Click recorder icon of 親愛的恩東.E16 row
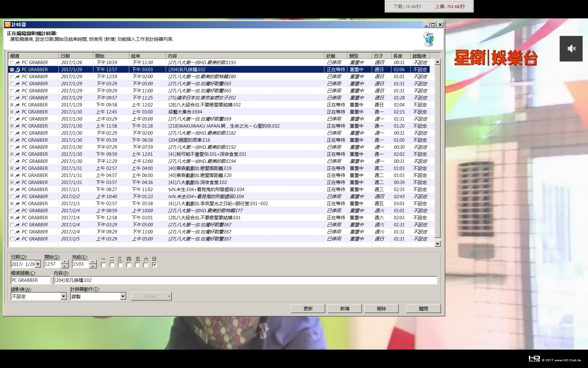 pos(18,140)
